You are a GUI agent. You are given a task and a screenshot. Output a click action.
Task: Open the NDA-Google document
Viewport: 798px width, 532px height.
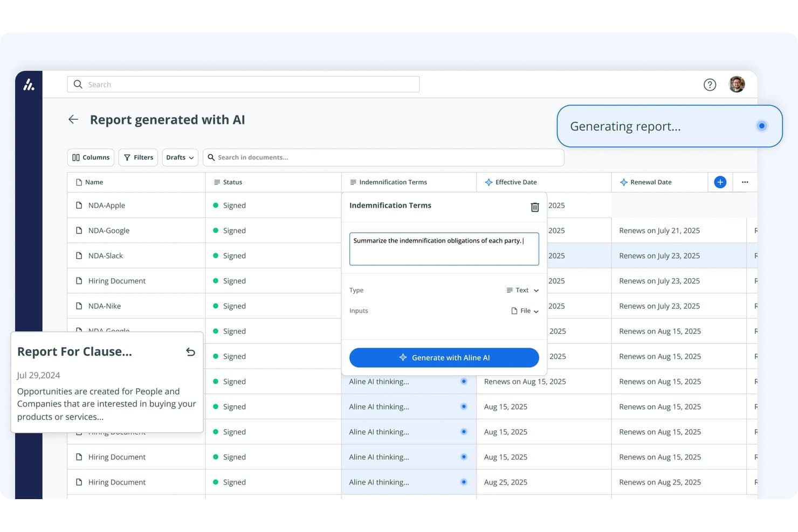point(109,231)
